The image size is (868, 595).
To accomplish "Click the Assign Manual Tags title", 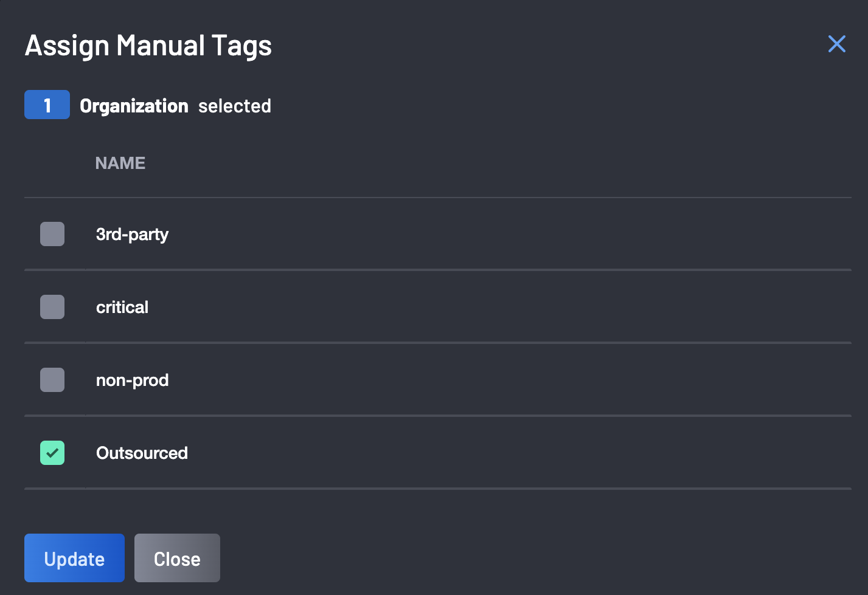I will coord(148,46).
